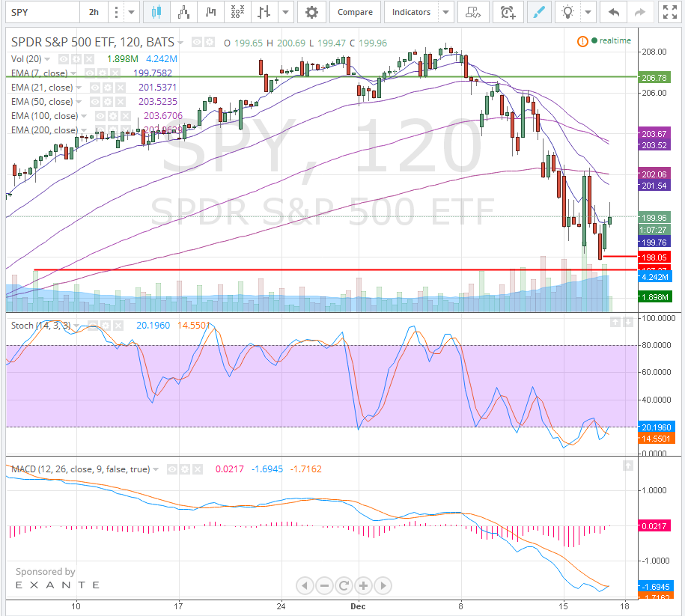Viewport: 685px width, 616px height.
Task: Open the EMA (50, close) dropdown arrow
Action: [79, 102]
